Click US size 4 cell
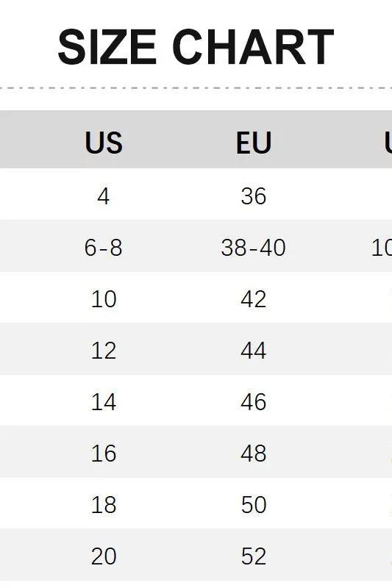The width and height of the screenshot is (392, 588). (x=104, y=196)
